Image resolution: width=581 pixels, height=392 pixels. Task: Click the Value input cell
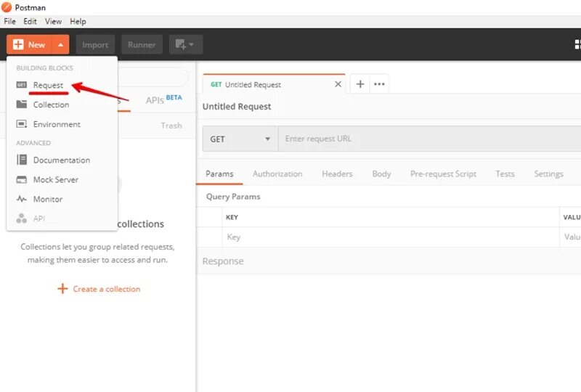571,237
